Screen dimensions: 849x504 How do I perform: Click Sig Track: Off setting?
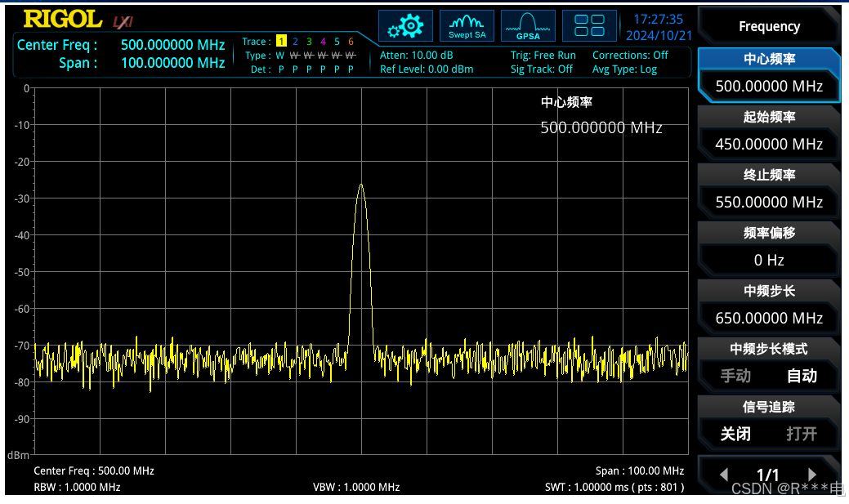[x=542, y=69]
